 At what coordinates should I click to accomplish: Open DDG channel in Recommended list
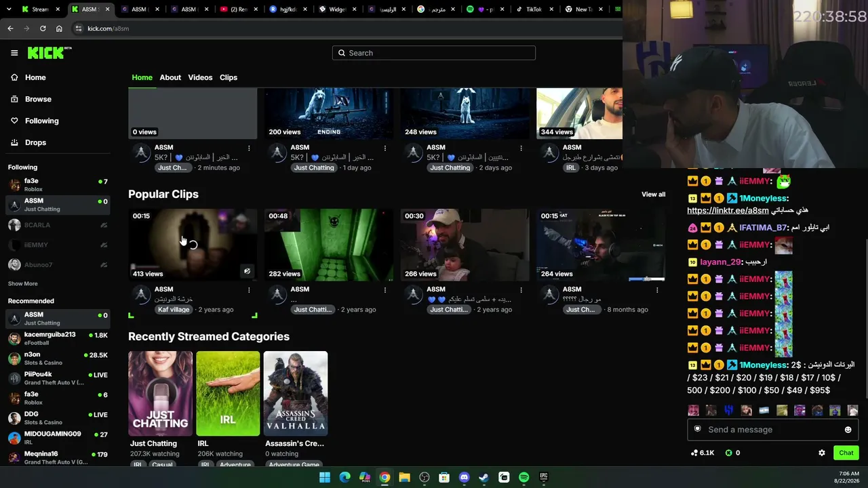click(x=58, y=418)
